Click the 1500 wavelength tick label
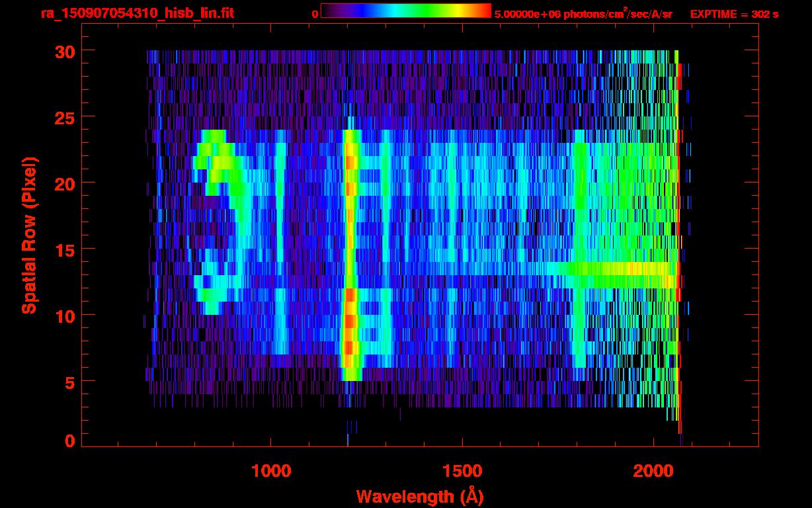Screen dimensions: 812x508 (462, 471)
